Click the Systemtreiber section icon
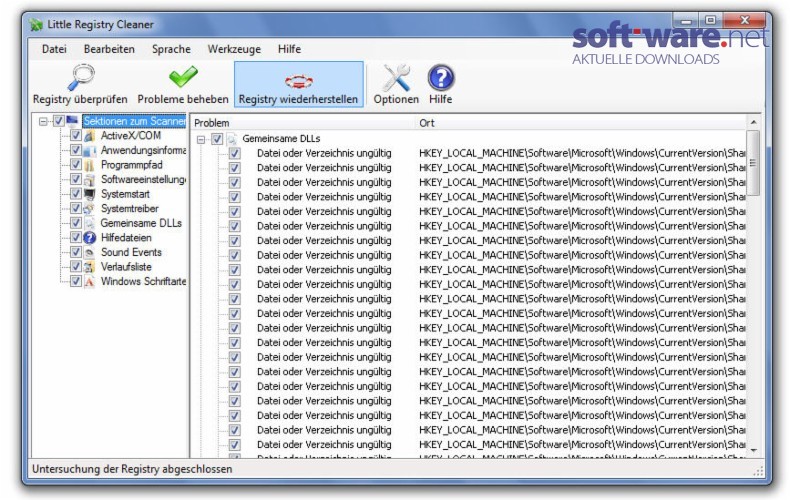This screenshot has height=500, width=790. (90, 209)
